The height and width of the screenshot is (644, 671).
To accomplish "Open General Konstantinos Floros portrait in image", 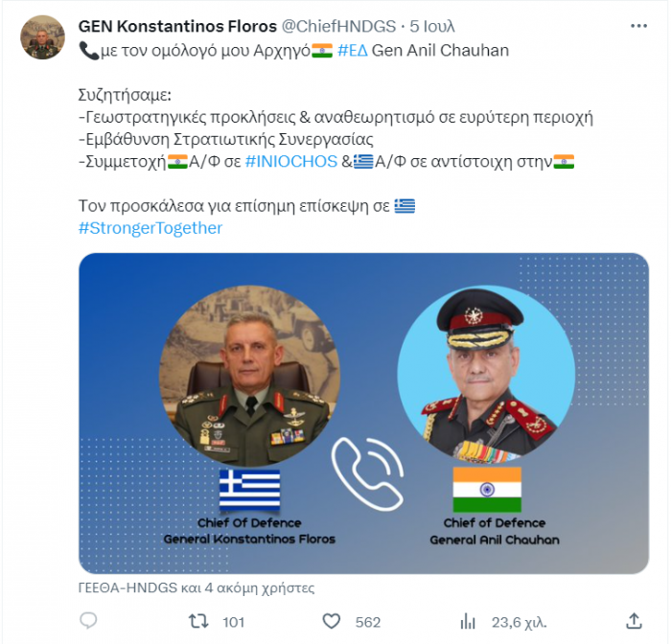I will [x=249, y=376].
